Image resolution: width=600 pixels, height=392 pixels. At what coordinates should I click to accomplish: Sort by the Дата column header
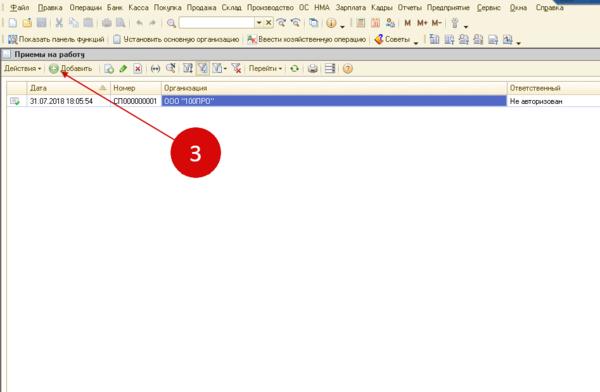[x=68, y=88]
